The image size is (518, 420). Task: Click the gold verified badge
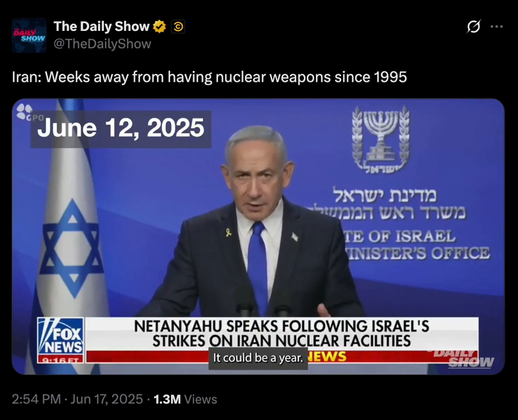coord(159,26)
